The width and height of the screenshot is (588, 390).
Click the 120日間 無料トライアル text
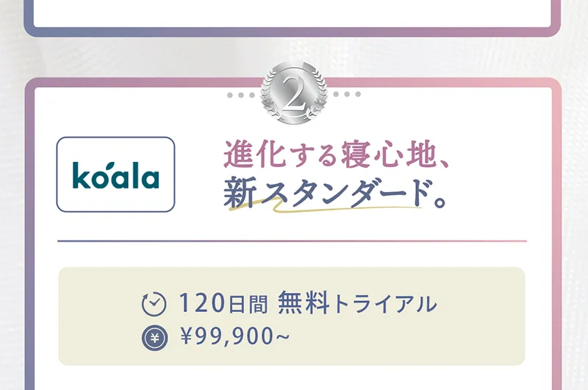(308, 303)
